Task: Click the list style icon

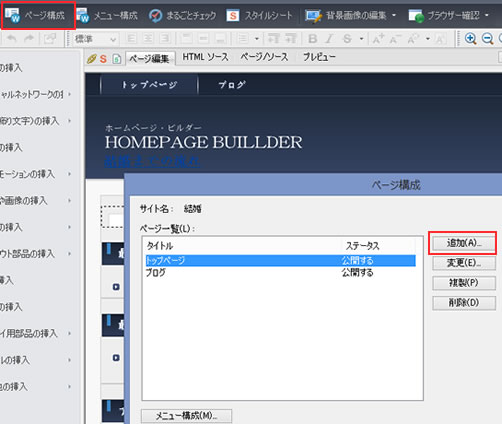Action: coord(243,39)
